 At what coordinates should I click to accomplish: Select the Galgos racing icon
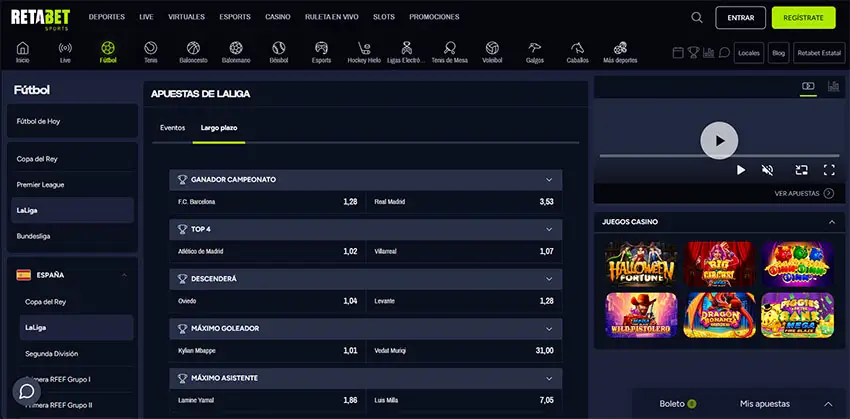(535, 48)
